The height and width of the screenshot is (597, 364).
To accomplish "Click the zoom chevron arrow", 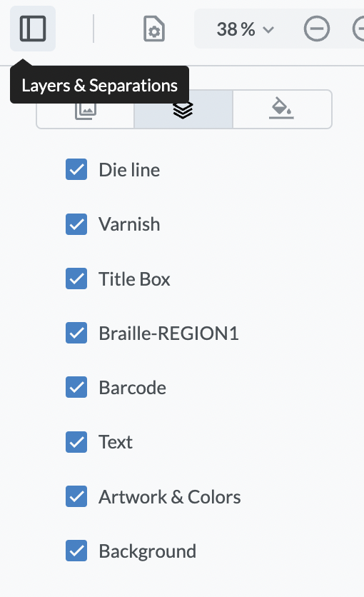I will (x=268, y=30).
